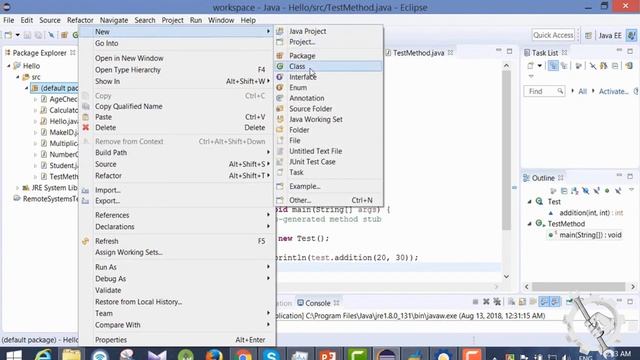
Task: Click the Export icon in the context menu
Action: tap(86, 201)
